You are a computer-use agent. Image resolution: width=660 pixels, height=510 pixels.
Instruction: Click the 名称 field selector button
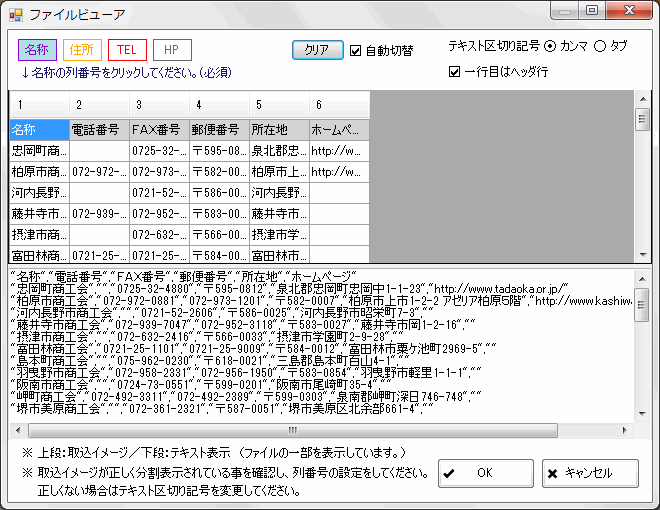click(37, 49)
